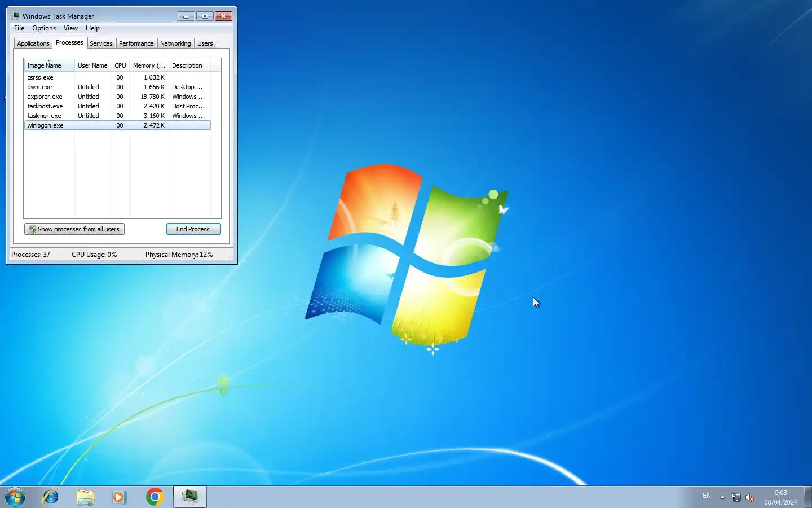Open the Help menu

tap(92, 28)
